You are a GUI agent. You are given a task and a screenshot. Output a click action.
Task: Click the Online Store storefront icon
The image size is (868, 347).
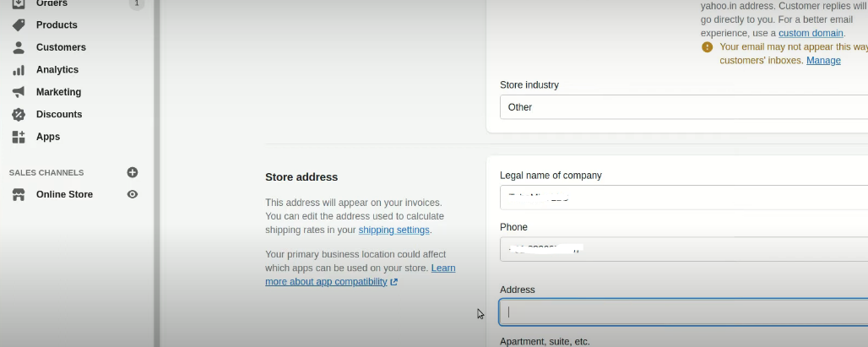19,195
